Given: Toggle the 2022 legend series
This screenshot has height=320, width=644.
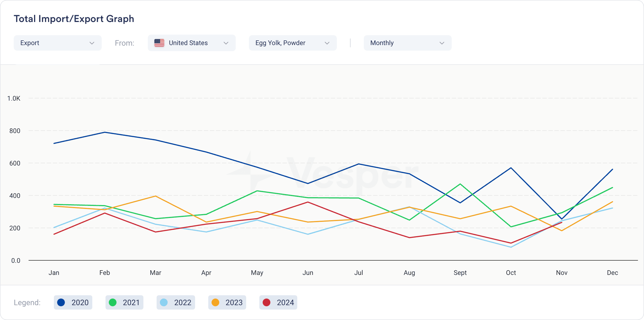Looking at the screenshot, I should [x=176, y=302].
